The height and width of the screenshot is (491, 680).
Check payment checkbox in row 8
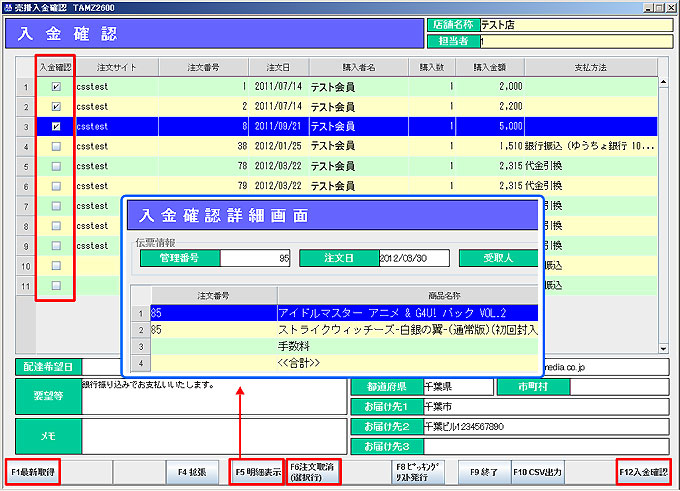(x=56, y=226)
